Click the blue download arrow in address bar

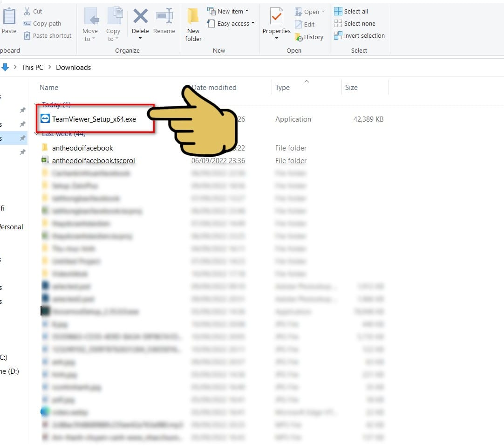pyautogui.click(x=5, y=67)
